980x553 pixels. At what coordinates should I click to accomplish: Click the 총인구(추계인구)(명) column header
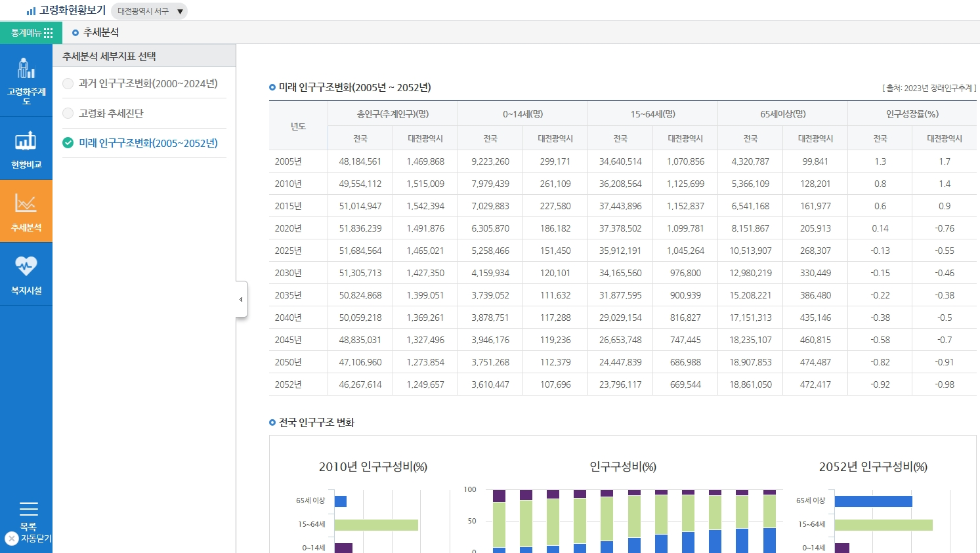click(393, 113)
